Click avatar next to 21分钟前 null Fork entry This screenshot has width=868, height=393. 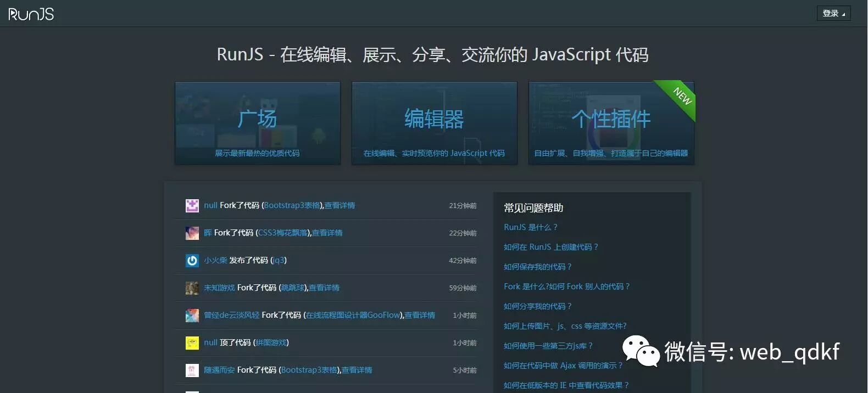[x=192, y=206]
